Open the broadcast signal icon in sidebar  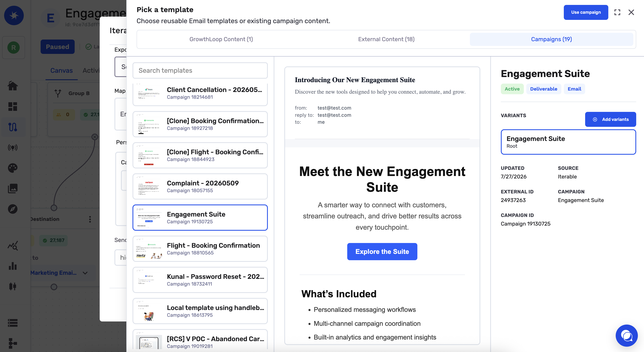pos(13,148)
